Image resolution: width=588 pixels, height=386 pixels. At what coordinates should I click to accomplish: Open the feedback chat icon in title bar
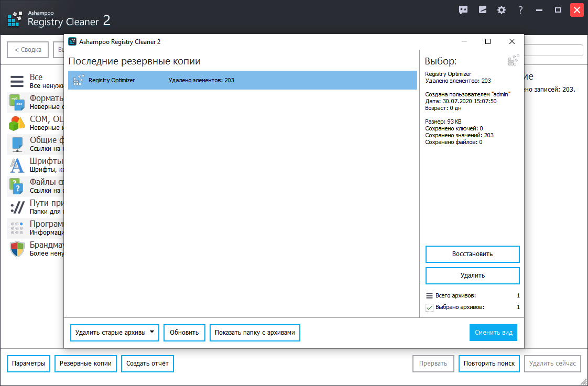[463, 10]
